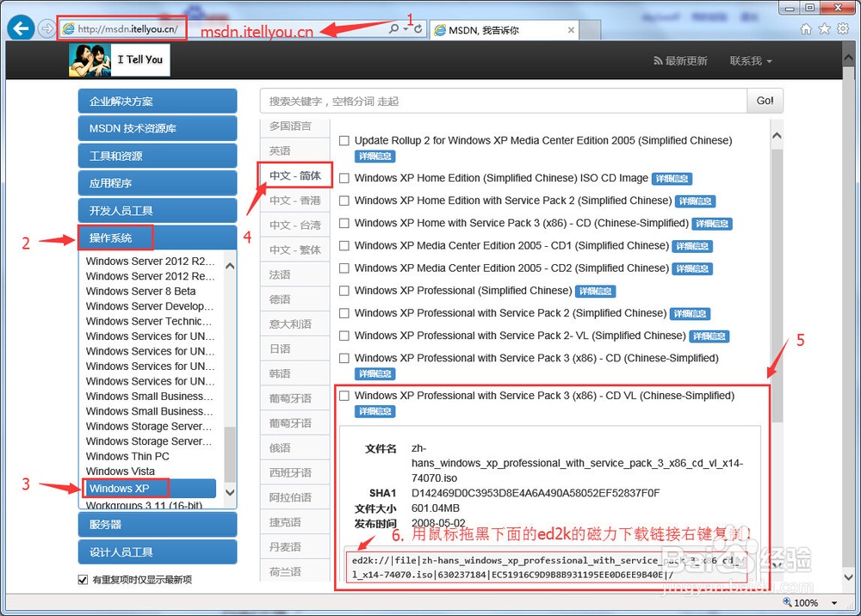Viewport: 861px width, 616px height.
Task: Check Windows XP Home Edition ISO CD Image
Action: pyautogui.click(x=344, y=178)
